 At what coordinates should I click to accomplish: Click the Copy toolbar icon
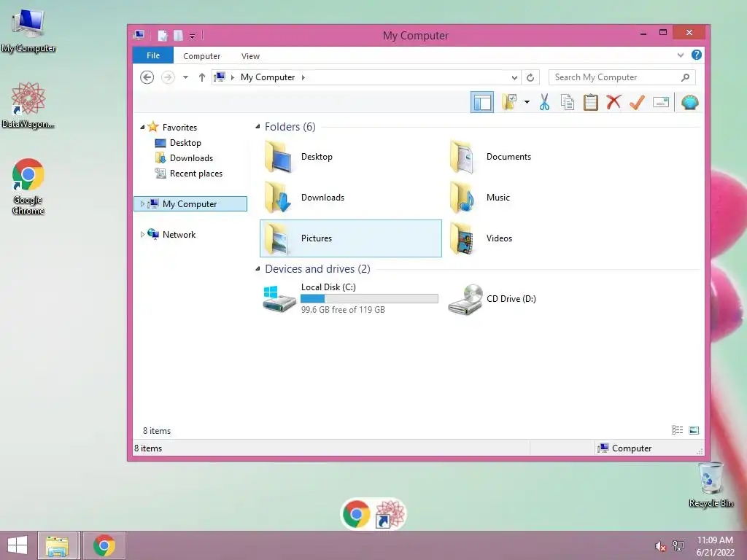pos(568,102)
